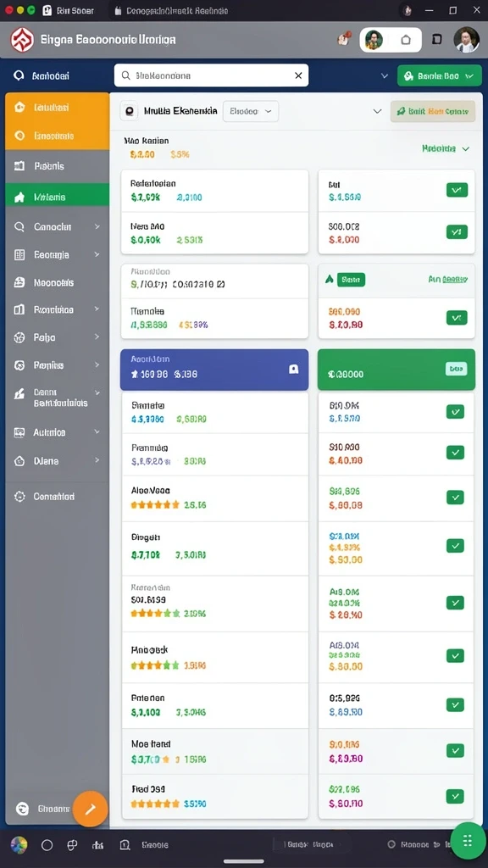Expand the 'Auinioa' sidebar chevron
488x868 pixels.
97,431
